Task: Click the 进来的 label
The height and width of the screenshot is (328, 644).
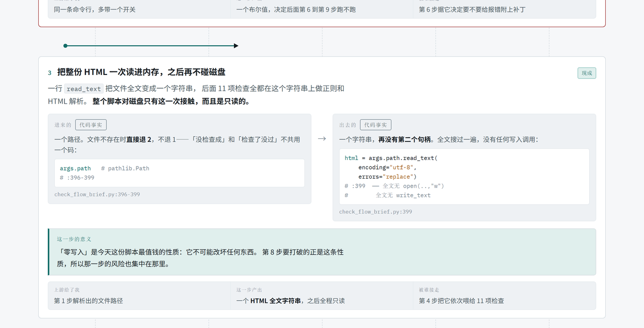Action: pos(63,125)
